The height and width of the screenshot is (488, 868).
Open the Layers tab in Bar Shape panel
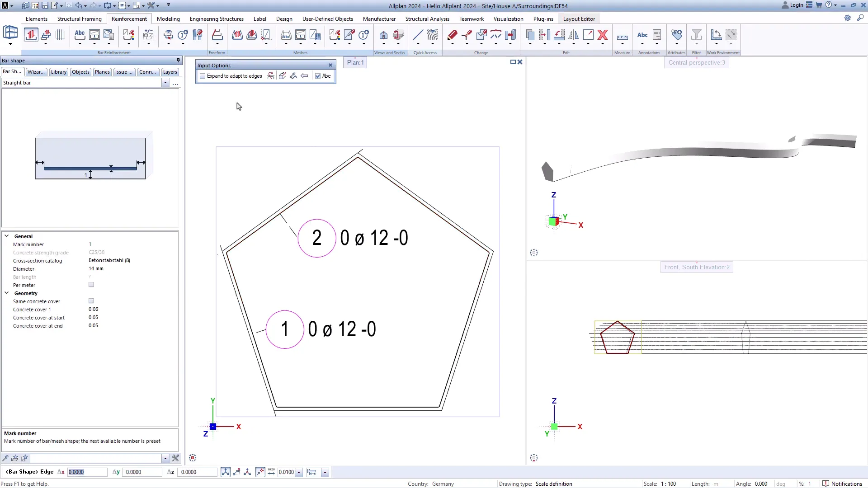pos(170,72)
